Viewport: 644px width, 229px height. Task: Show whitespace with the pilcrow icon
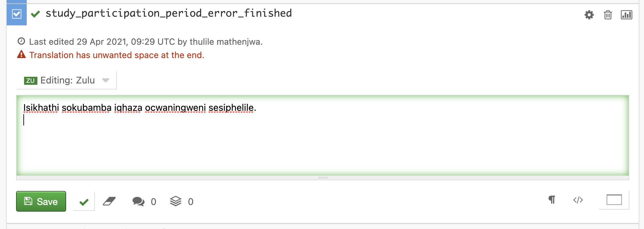552,200
